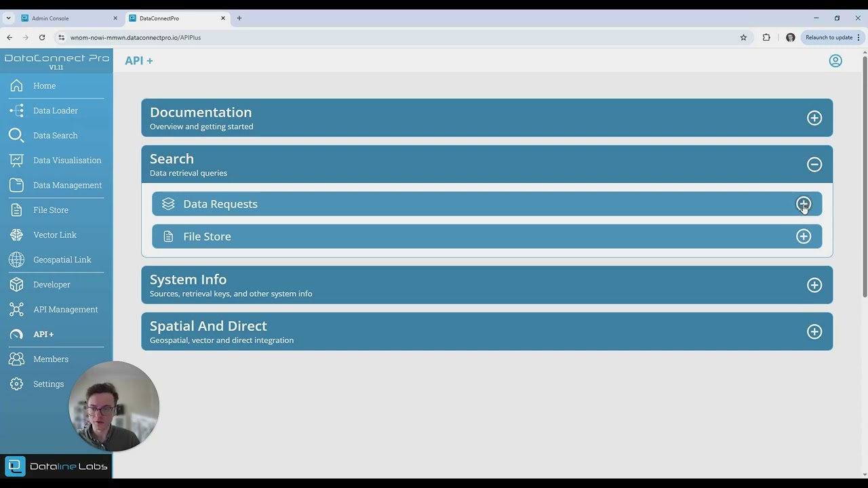Click 'Sources, retrieval keys, and other system info'
The image size is (868, 488).
(231, 293)
